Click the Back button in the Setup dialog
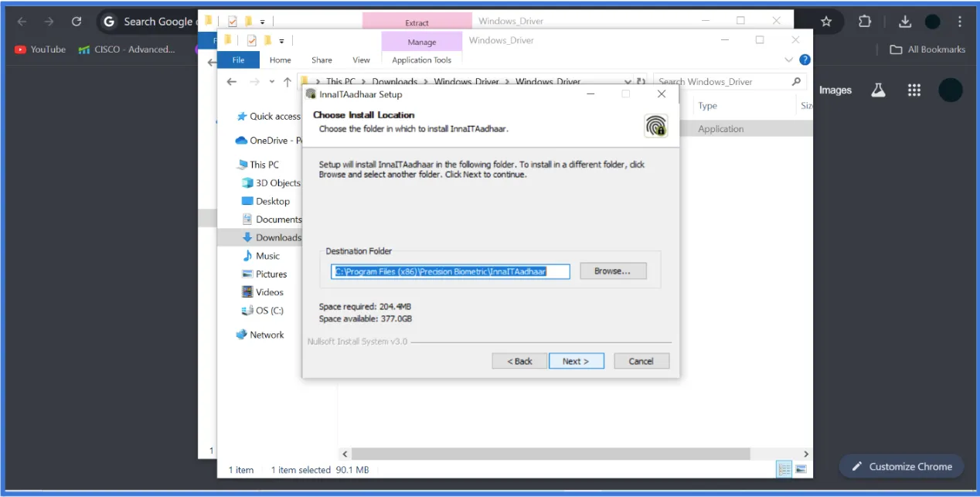 [519, 361]
